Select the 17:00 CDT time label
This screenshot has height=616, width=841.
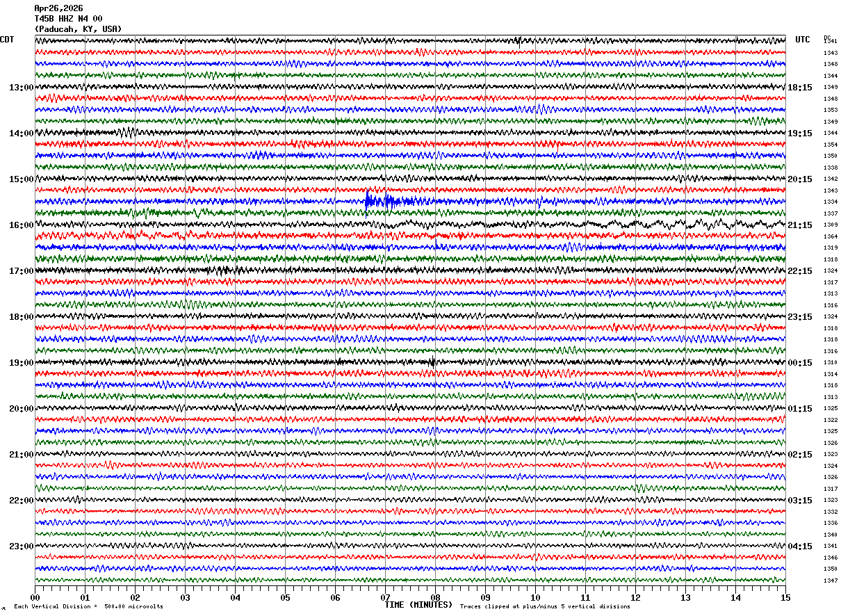[x=22, y=271]
